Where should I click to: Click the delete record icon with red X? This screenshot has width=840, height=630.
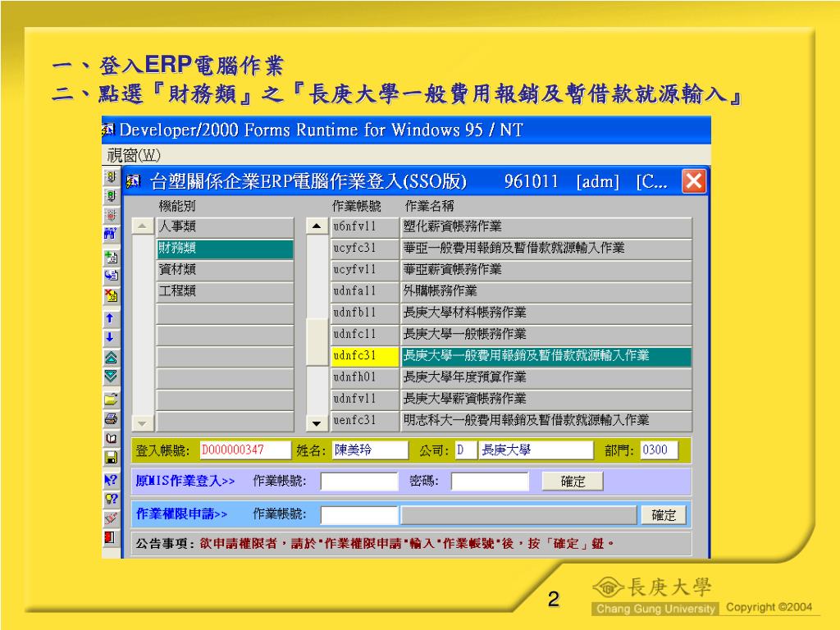pyautogui.click(x=111, y=295)
